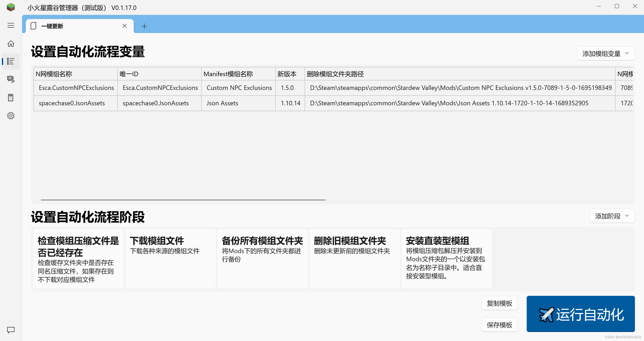
Task: Click the Manifest模组名称 column header
Action: point(239,74)
